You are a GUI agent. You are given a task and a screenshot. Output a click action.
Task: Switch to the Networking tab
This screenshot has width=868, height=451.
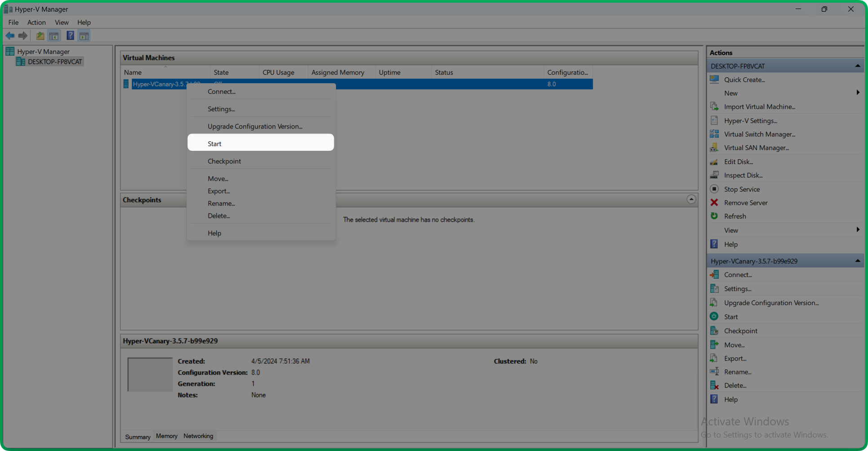pos(198,436)
